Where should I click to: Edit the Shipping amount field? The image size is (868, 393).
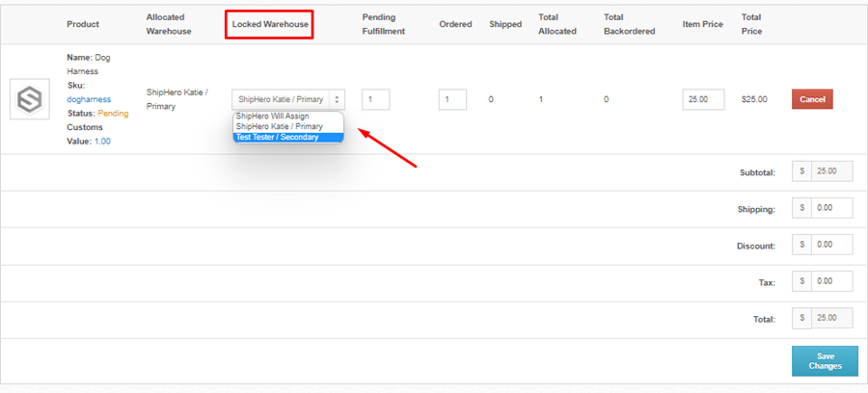tap(832, 208)
